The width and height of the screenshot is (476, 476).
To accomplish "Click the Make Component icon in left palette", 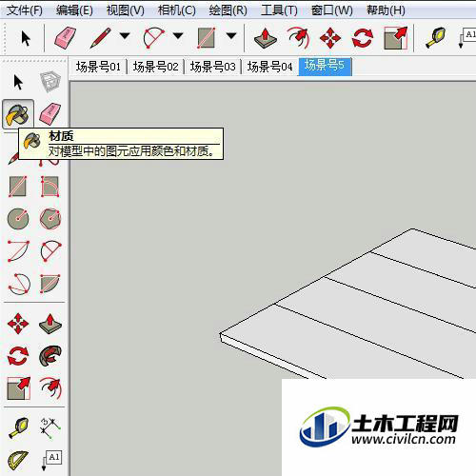I will (x=50, y=82).
